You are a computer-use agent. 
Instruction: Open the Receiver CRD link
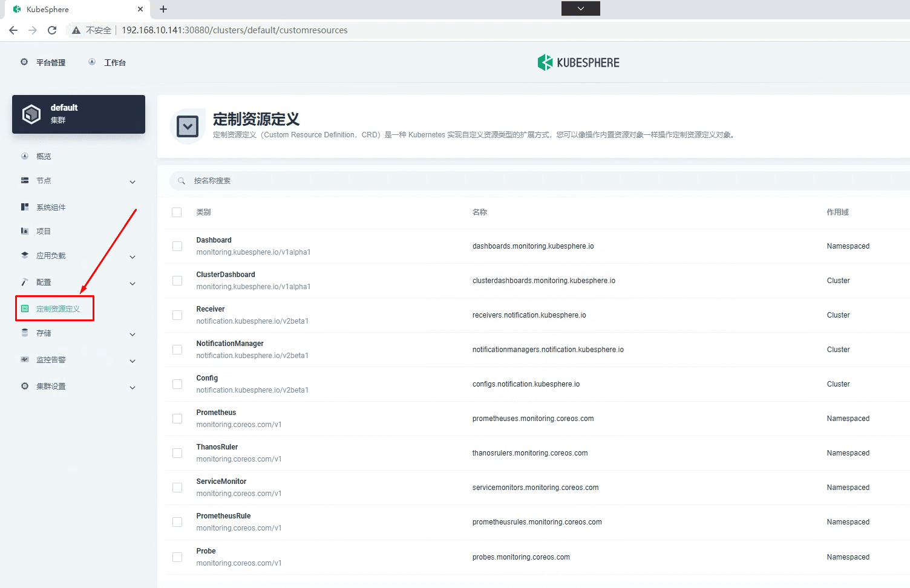point(211,309)
